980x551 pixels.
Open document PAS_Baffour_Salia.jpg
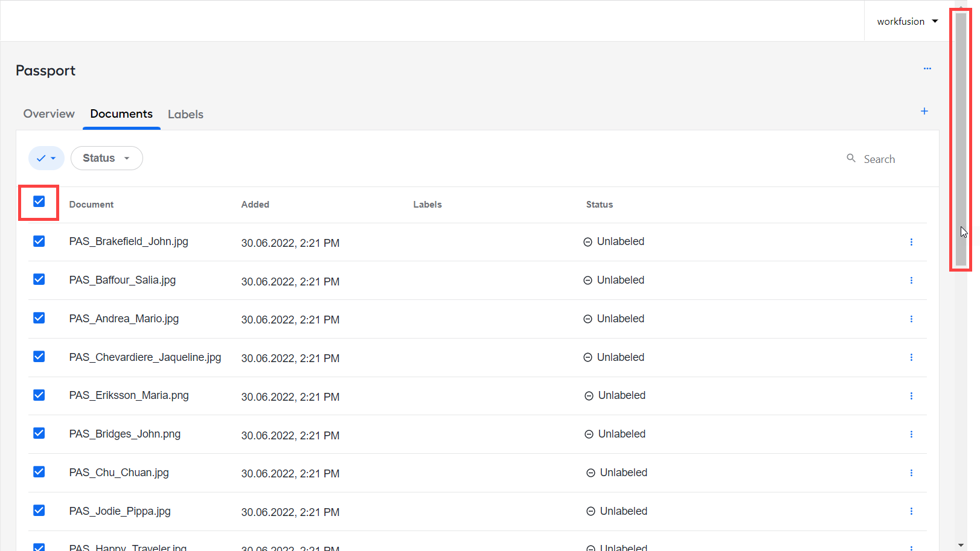coord(123,280)
